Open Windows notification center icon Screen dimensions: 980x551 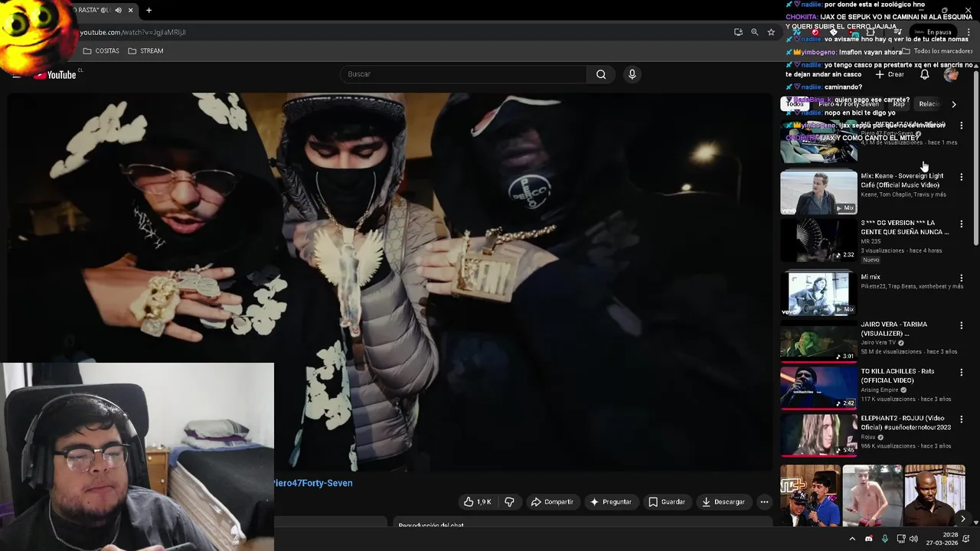pos(966,539)
